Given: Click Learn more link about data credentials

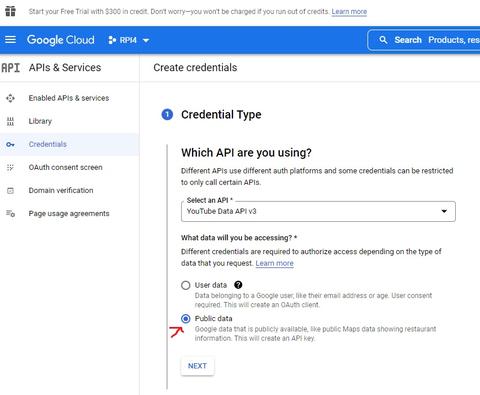Looking at the screenshot, I should click(274, 263).
